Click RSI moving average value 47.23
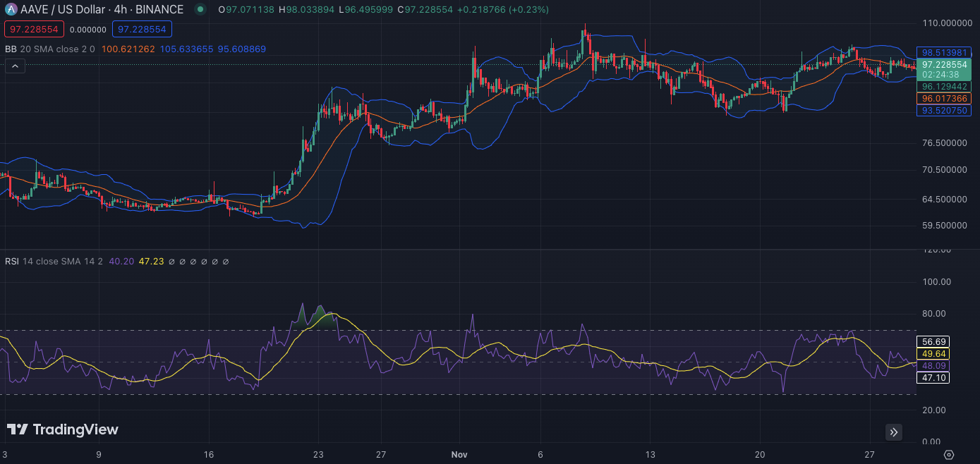980x464 pixels. pos(151,261)
